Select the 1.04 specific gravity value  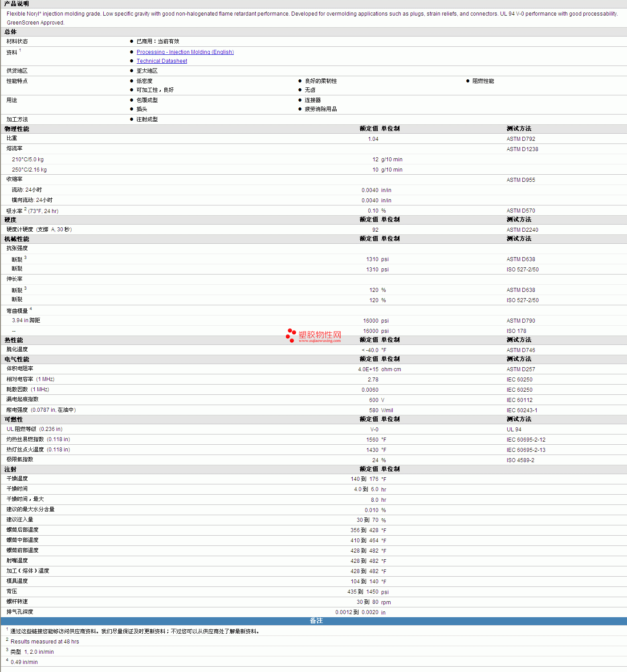click(x=373, y=139)
